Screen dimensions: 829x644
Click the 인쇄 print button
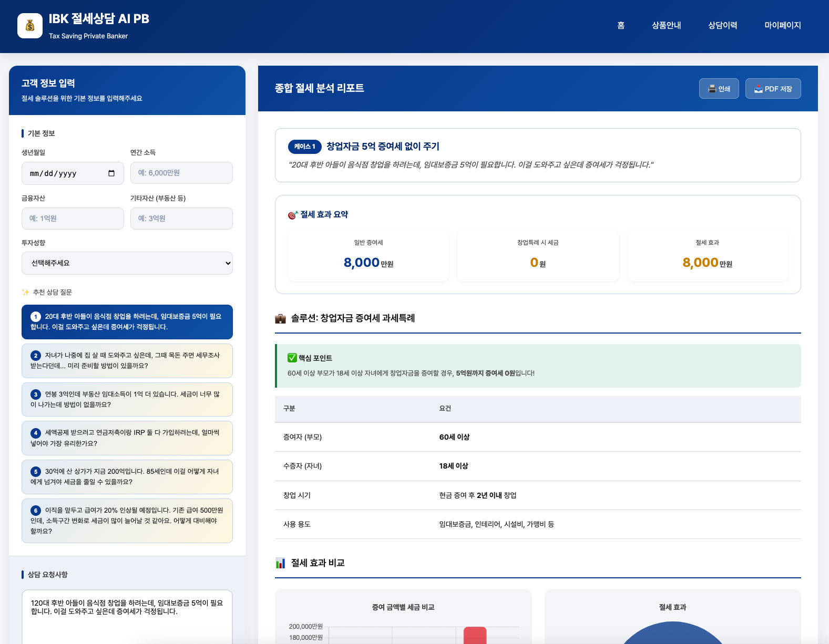719,89
